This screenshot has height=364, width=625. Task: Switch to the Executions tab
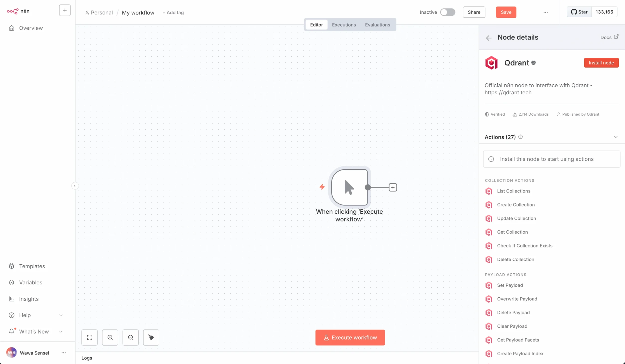344,25
